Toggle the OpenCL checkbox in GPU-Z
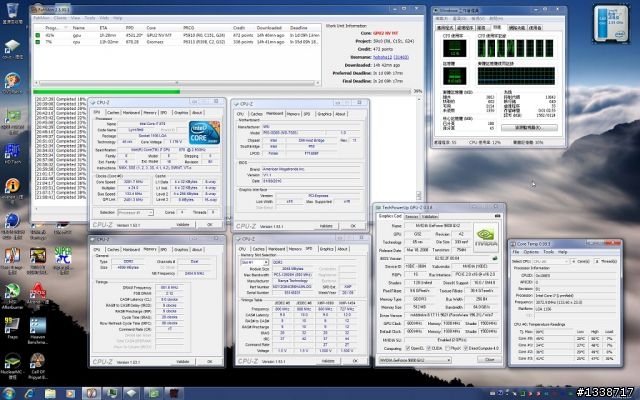This screenshot has width=640, height=400. point(408,348)
